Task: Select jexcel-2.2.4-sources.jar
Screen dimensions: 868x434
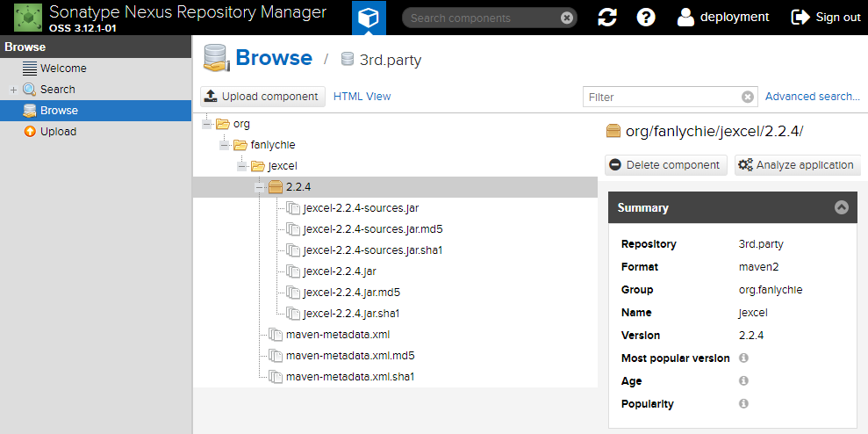Action: pos(361,208)
